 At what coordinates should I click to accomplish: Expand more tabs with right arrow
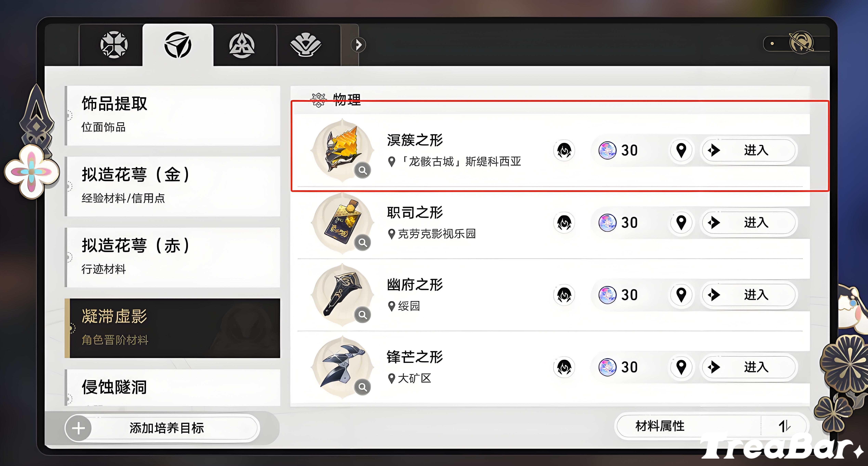359,45
